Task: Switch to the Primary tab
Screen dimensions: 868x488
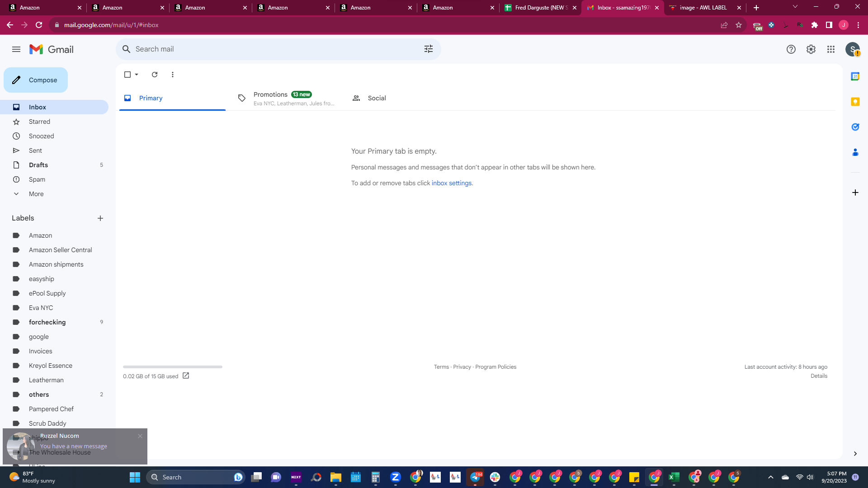Action: tap(172, 98)
